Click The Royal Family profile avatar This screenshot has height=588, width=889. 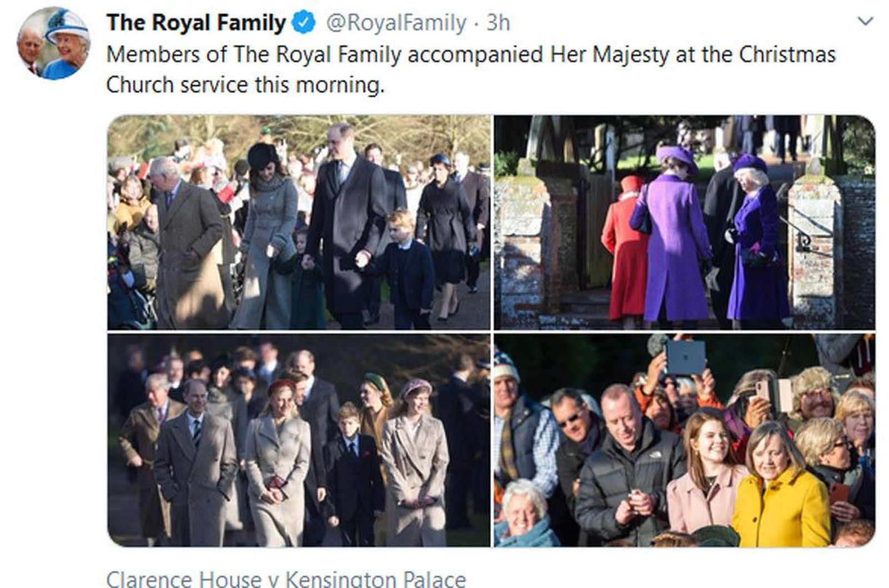coord(53,43)
